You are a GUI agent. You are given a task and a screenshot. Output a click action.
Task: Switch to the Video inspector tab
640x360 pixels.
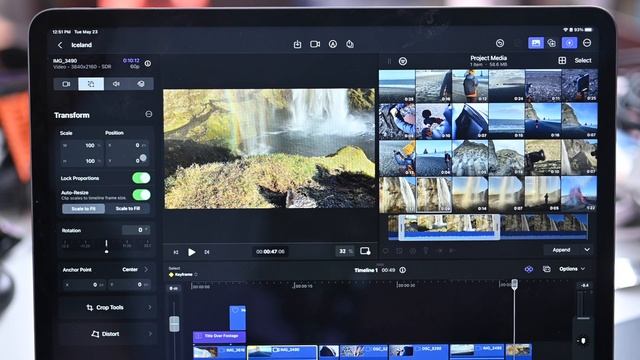click(66, 84)
